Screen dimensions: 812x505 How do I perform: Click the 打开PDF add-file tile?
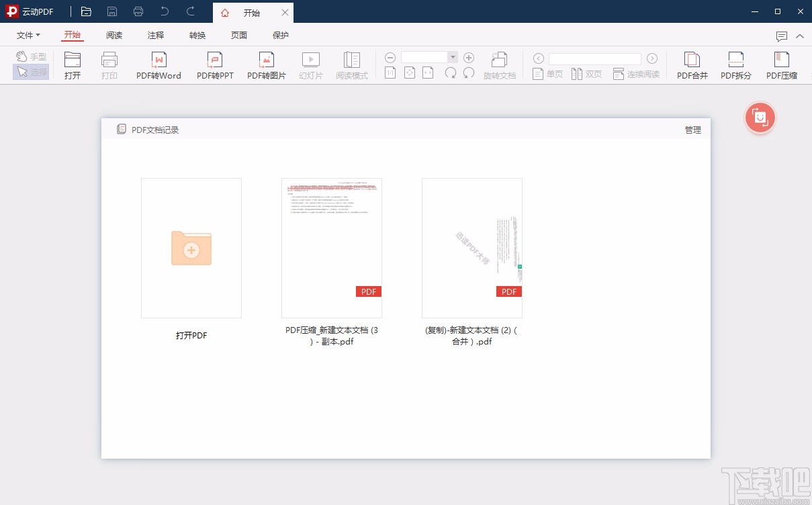pos(191,248)
